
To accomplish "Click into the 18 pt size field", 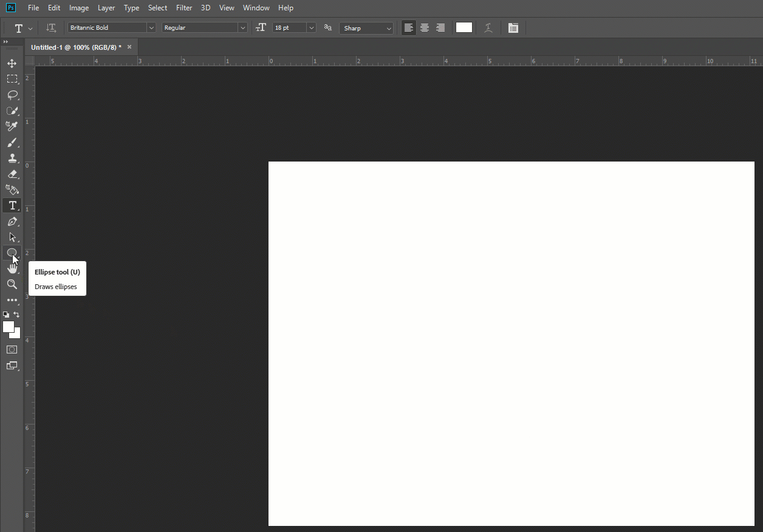I will pos(289,28).
